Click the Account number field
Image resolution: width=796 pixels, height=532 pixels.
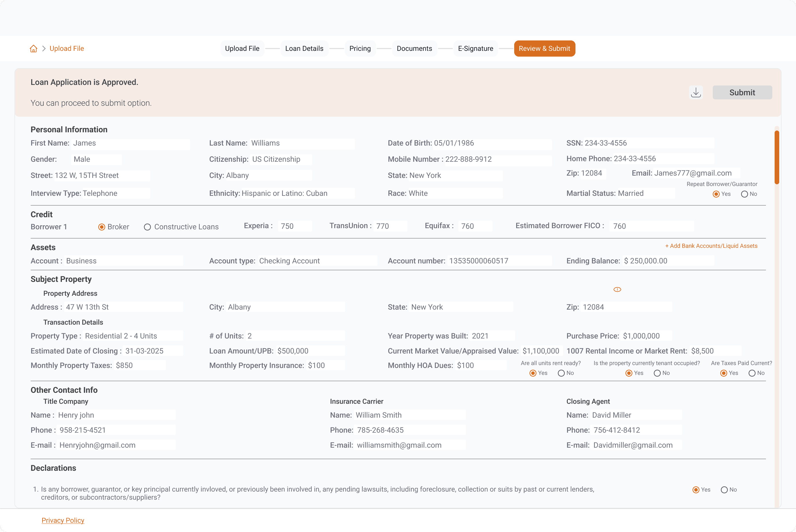pos(499,261)
